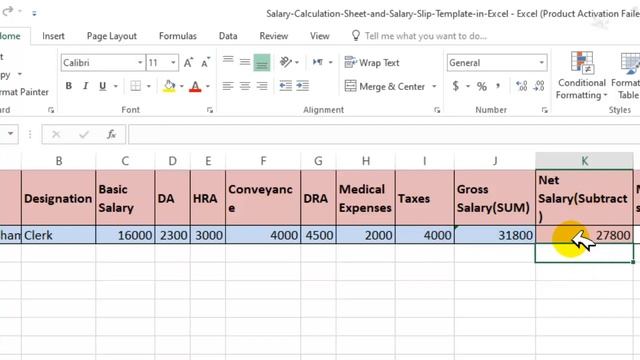The height and width of the screenshot is (360, 640).
Task: Click Decrease Indent icon
Action: click(x=286, y=86)
